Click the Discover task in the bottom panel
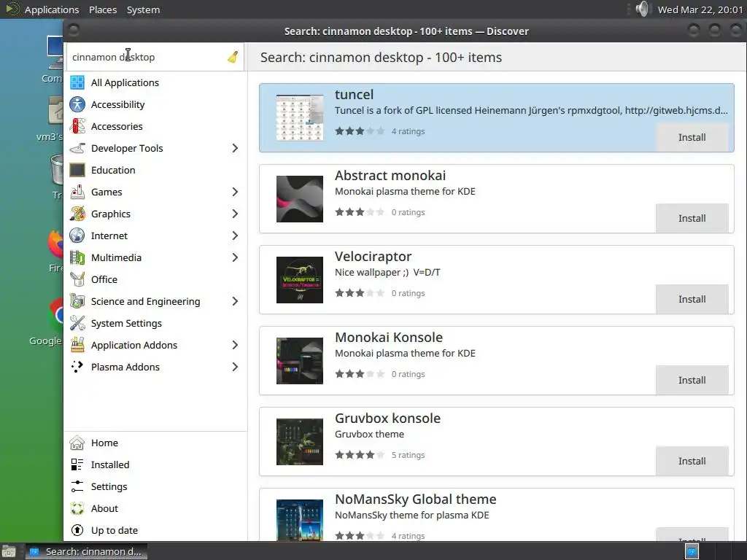 [86, 551]
